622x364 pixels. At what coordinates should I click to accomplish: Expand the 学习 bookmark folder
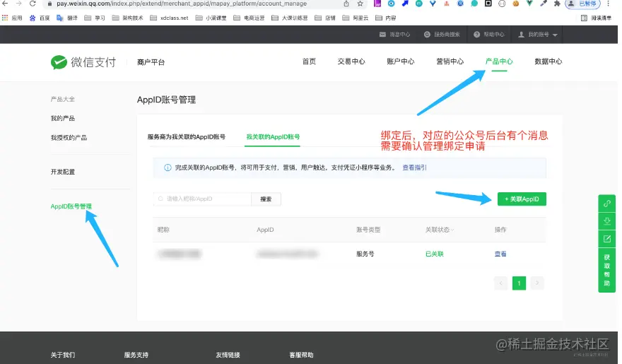pyautogui.click(x=95, y=18)
